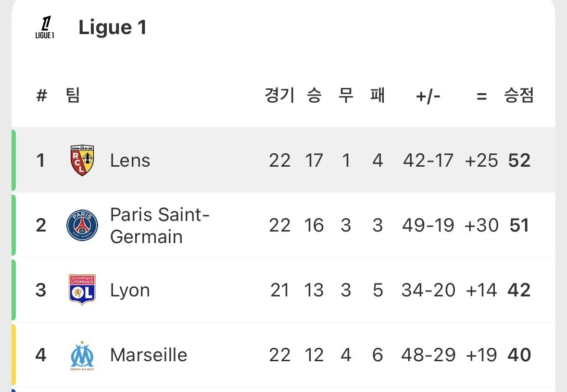
Task: Open the Lyon team page
Action: click(x=130, y=291)
